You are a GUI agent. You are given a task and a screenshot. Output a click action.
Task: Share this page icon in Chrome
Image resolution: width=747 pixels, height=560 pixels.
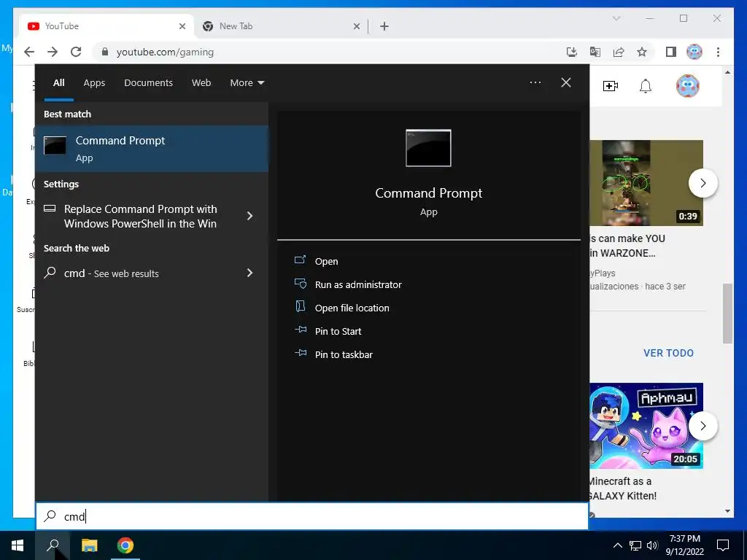tap(619, 52)
